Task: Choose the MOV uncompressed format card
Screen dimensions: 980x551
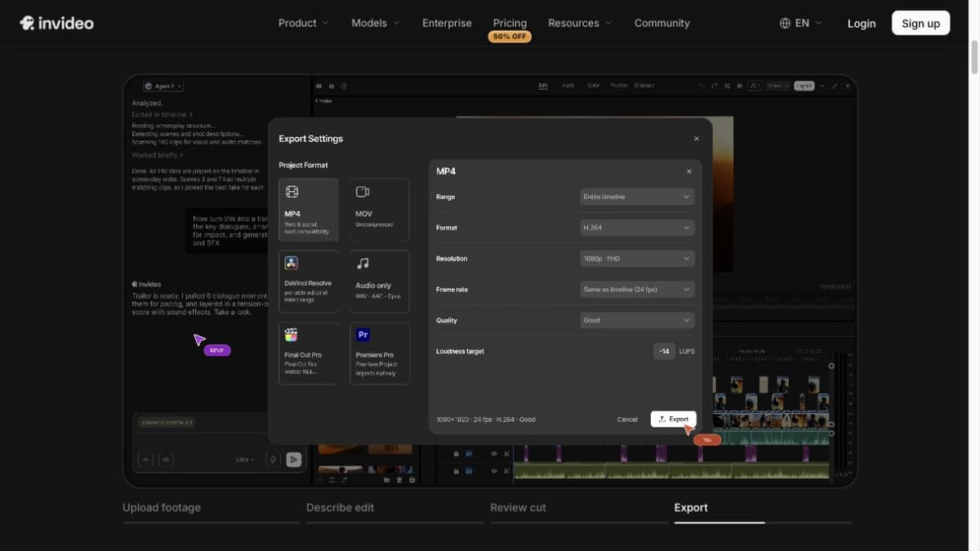Action: (x=380, y=210)
